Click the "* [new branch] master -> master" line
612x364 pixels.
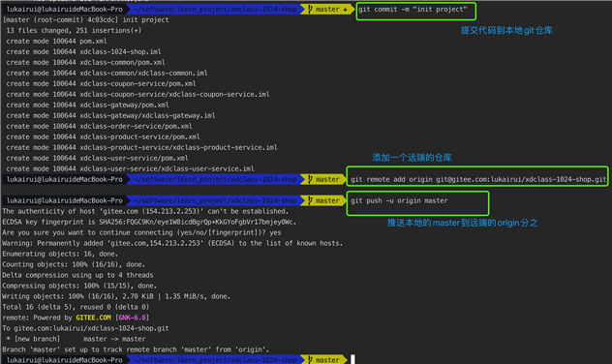click(x=76, y=339)
